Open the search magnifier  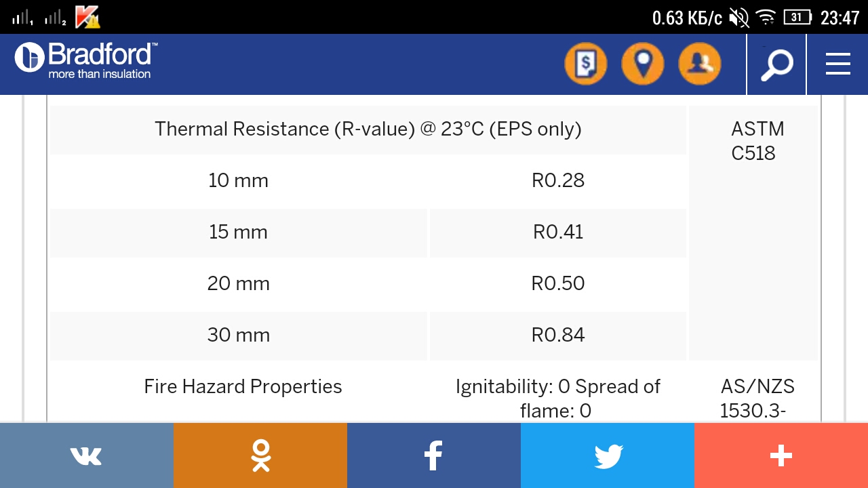pos(776,64)
